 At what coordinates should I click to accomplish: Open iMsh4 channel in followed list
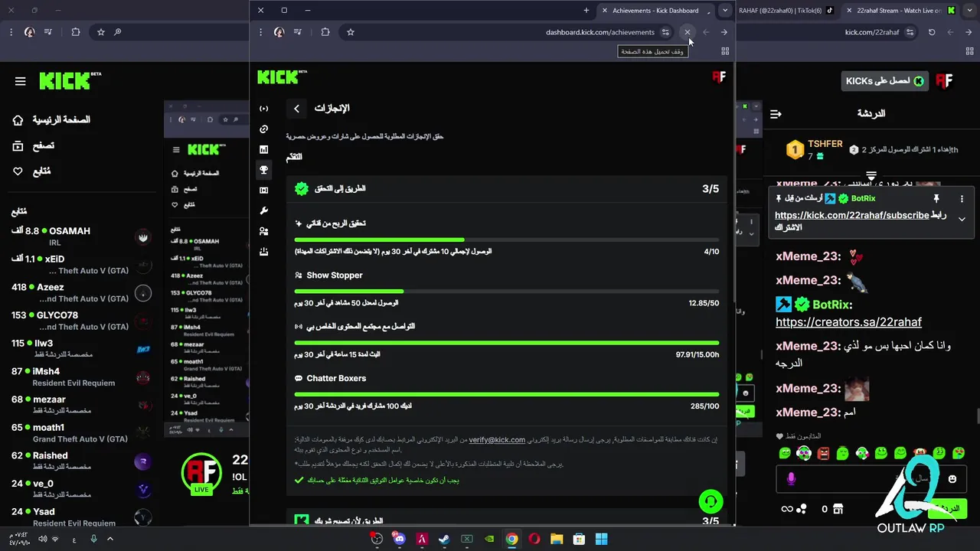coord(80,377)
